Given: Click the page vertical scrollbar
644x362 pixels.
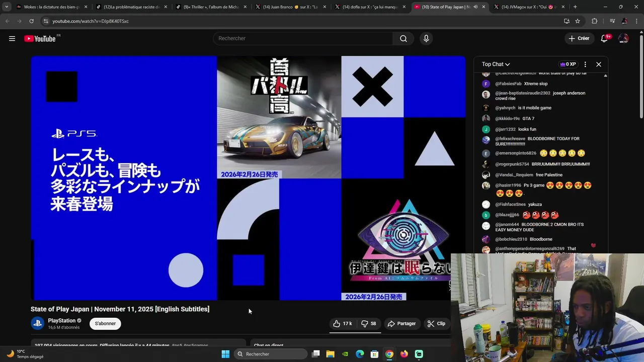Looking at the screenshot, I should pyautogui.click(x=641, y=75).
